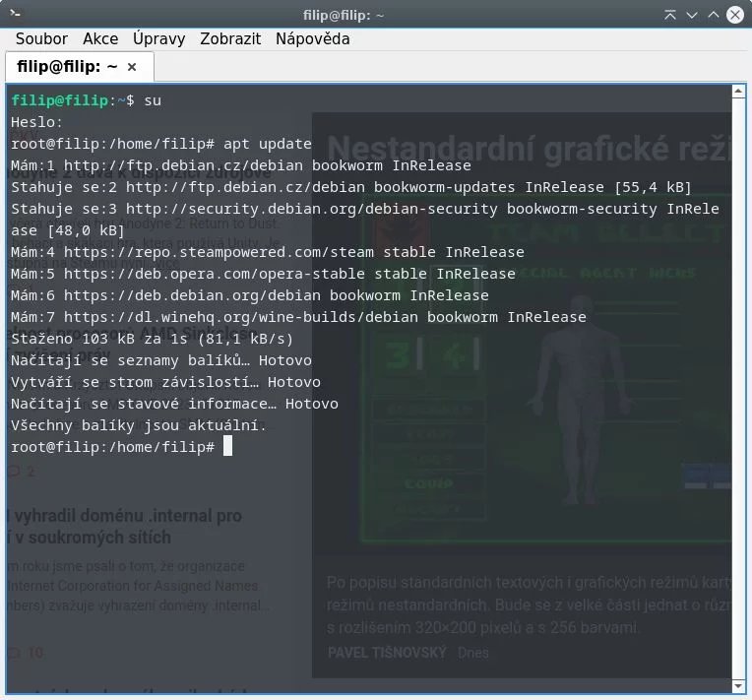Click the keep-above double-arrow icon in title bar
Viewport: 752px width, 700px height.
click(670, 15)
